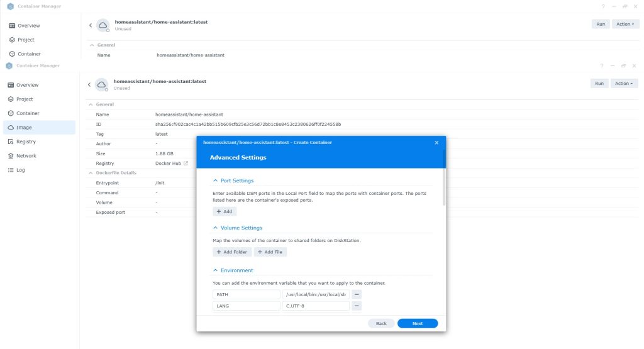Click the help icon in back window titlebar
The image size is (644, 349).
click(x=603, y=6)
